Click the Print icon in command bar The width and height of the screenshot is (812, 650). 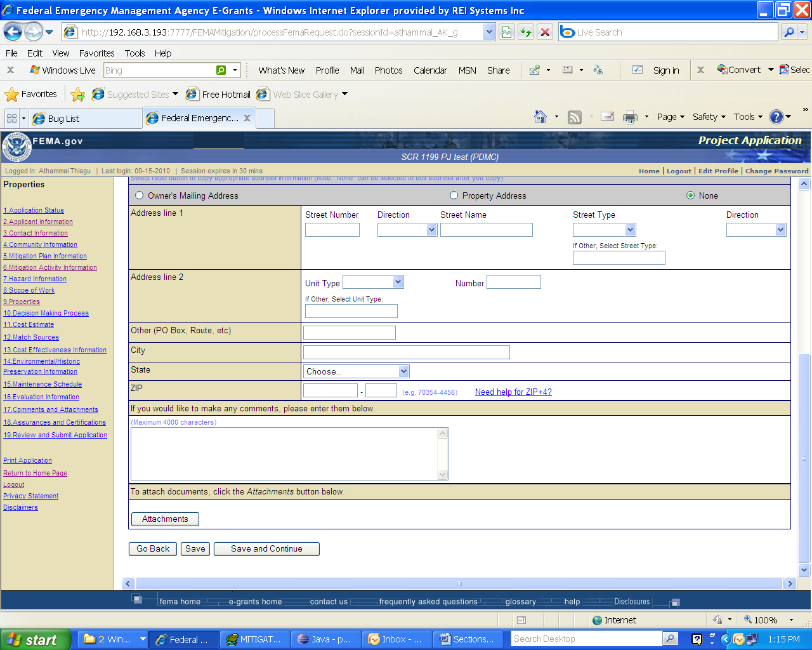click(630, 117)
